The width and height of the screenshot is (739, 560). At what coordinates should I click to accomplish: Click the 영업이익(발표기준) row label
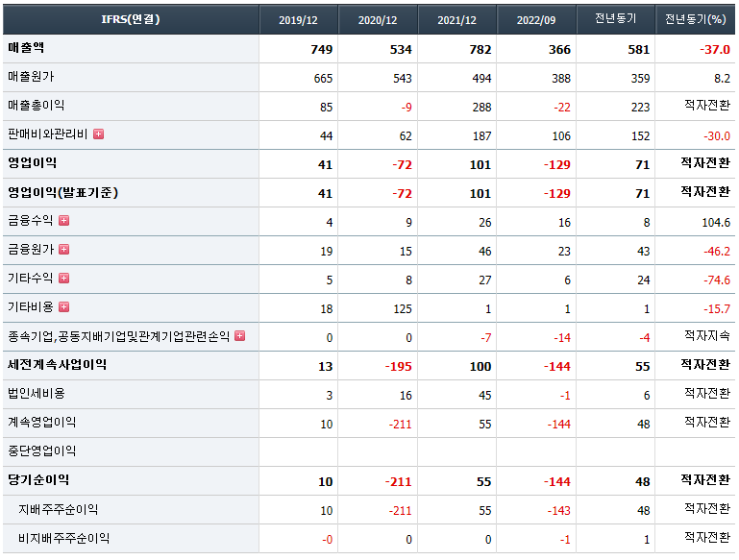tap(62, 193)
